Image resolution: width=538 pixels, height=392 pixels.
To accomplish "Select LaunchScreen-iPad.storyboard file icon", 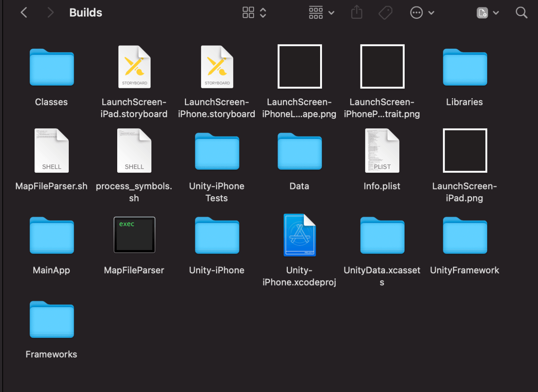I will (x=134, y=67).
